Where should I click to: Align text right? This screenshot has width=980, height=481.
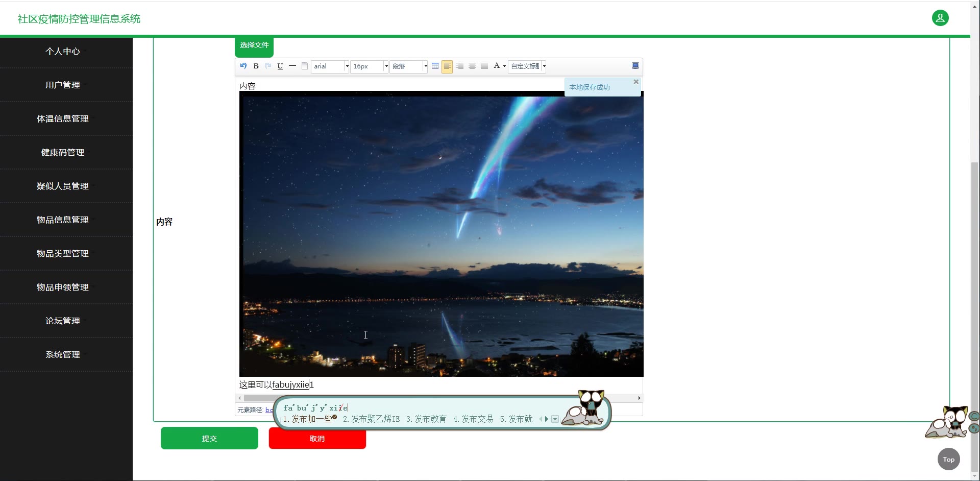[x=460, y=66]
